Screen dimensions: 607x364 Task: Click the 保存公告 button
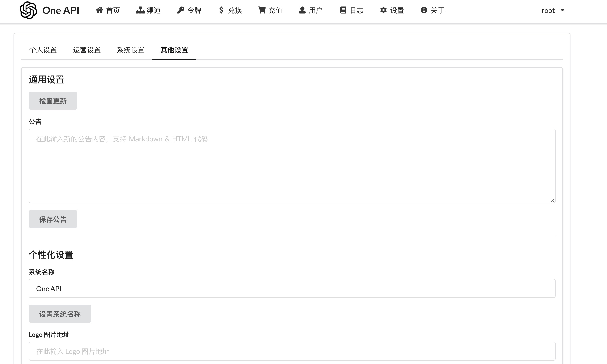point(53,219)
